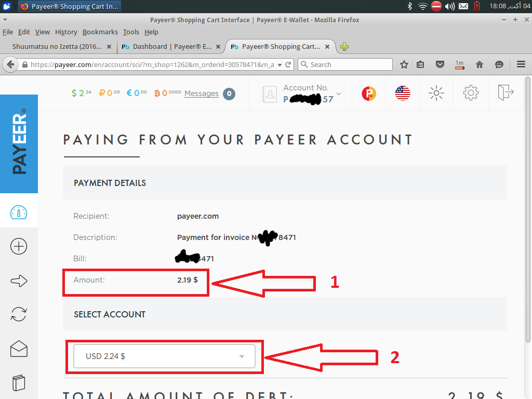
Task: Click the Bluetooth tray icon
Action: click(410, 6)
